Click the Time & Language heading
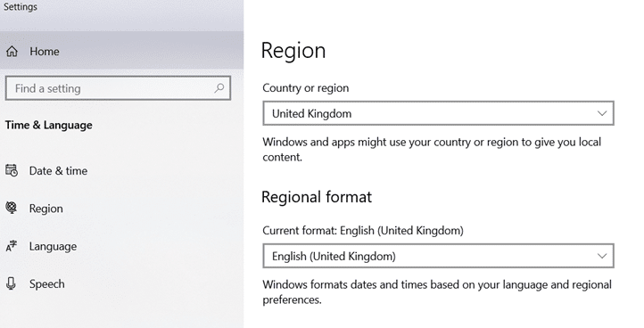The height and width of the screenshot is (328, 644). pyautogui.click(x=48, y=125)
